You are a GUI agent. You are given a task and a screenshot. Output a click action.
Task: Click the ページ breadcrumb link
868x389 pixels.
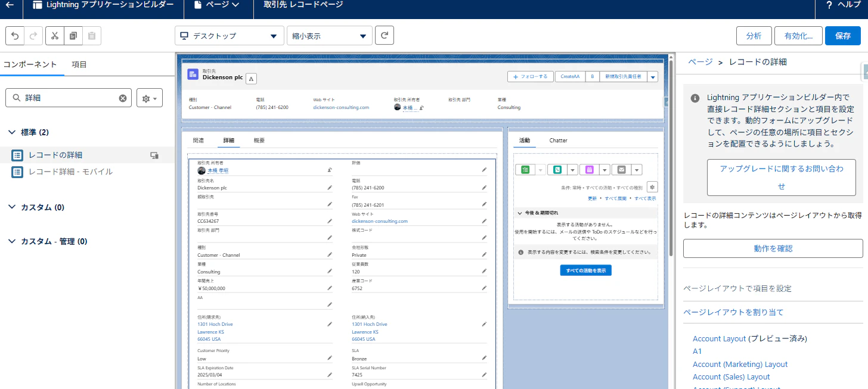point(700,62)
